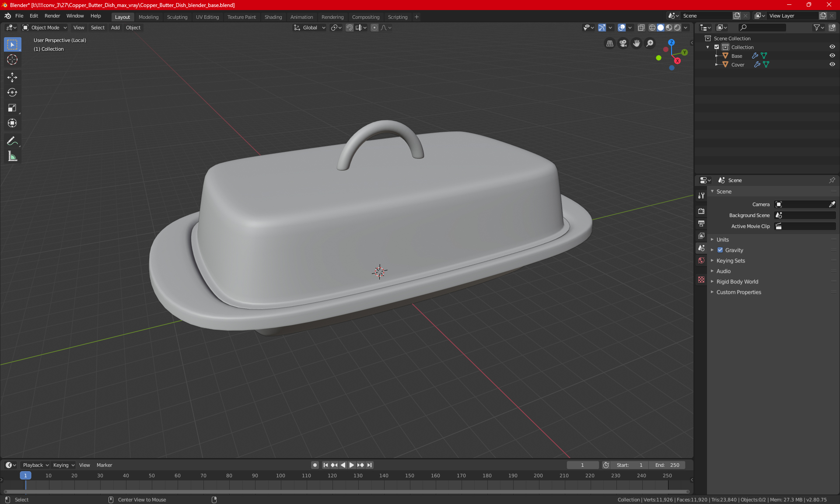This screenshot has width=840, height=504.
Task: Select rendered viewport shading
Action: [677, 28]
